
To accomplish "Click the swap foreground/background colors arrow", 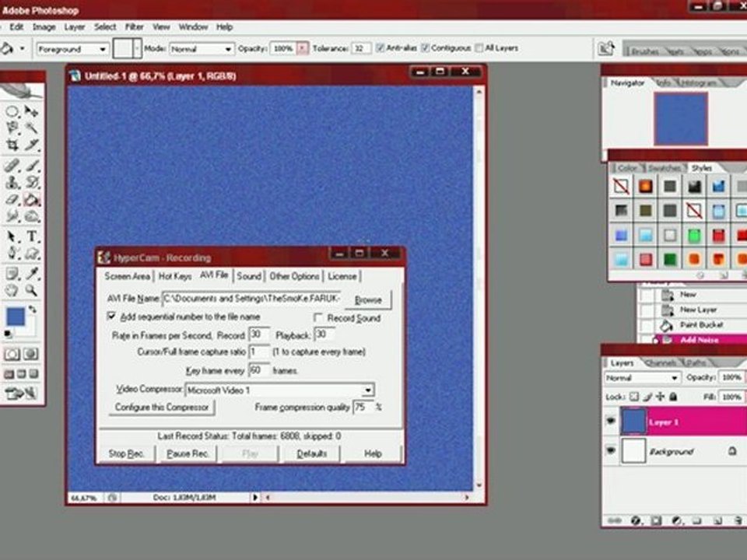I will point(33,310).
